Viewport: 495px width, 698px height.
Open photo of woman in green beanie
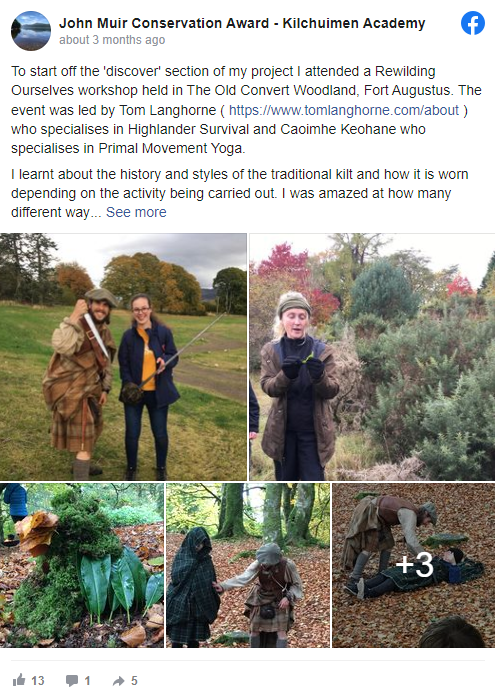[x=372, y=357]
